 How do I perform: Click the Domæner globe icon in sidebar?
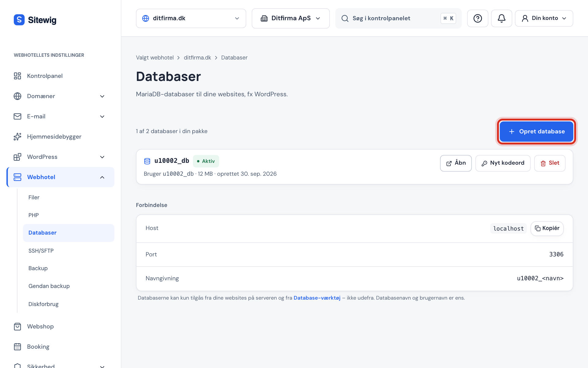coord(17,96)
